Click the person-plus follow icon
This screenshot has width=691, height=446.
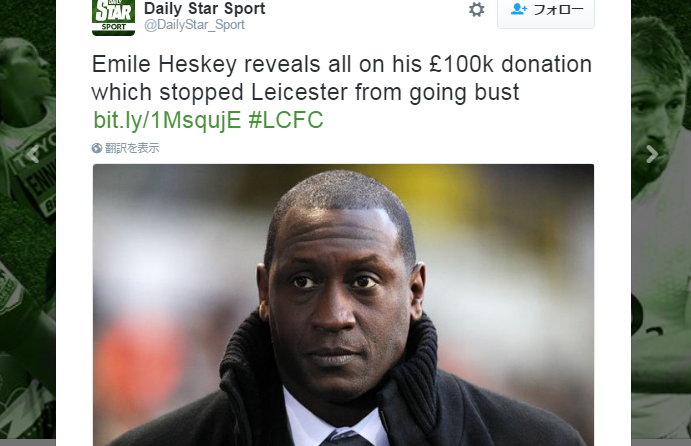coord(519,9)
